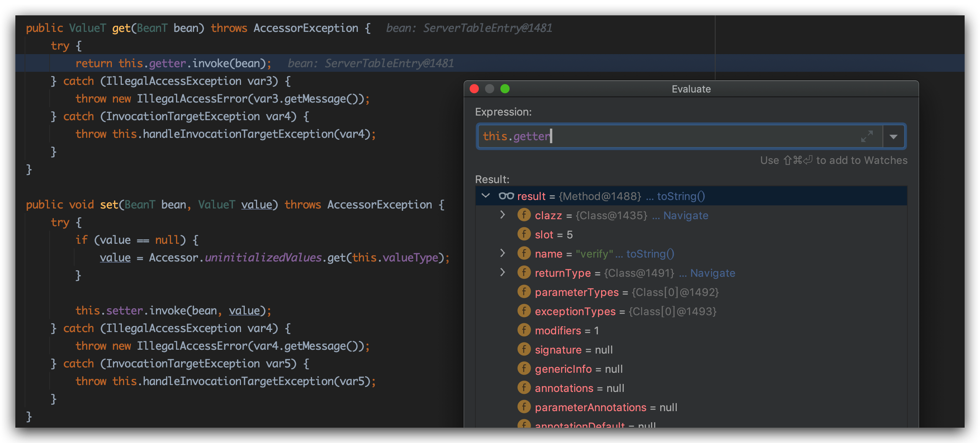Click the green zoom button of Evaluate window
Image resolution: width=980 pixels, height=443 pixels.
click(505, 89)
